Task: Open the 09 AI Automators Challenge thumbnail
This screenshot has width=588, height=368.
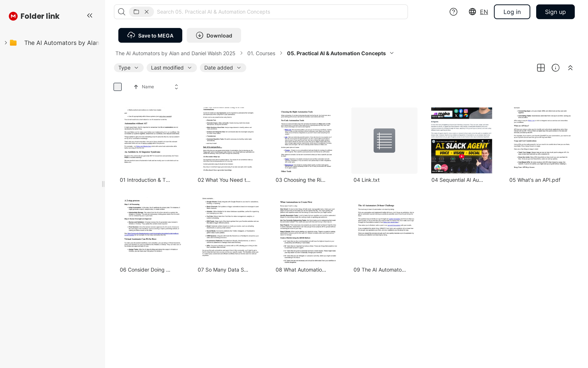Action: click(384, 230)
